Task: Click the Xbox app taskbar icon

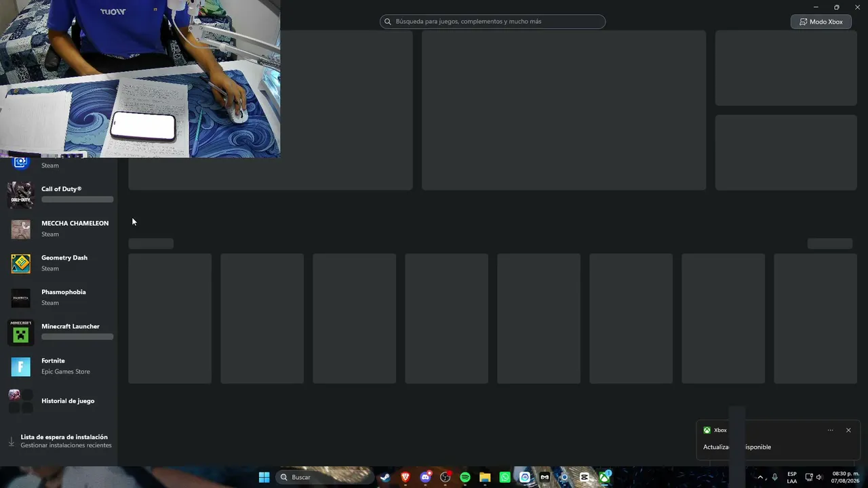Action: pyautogui.click(x=604, y=477)
